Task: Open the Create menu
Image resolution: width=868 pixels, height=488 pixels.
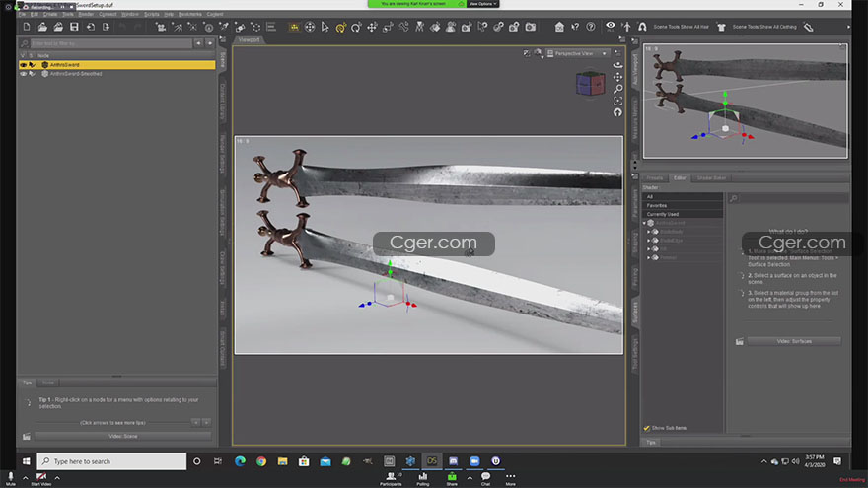Action: coord(50,15)
